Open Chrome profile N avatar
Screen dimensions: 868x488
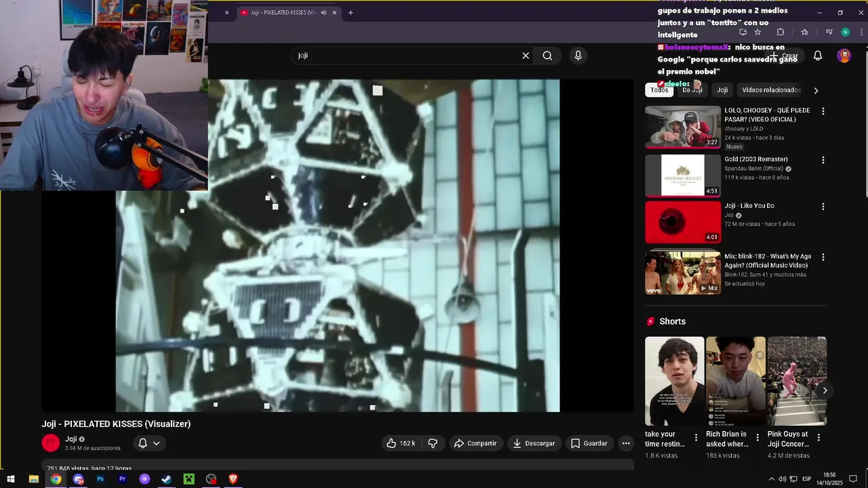(845, 32)
